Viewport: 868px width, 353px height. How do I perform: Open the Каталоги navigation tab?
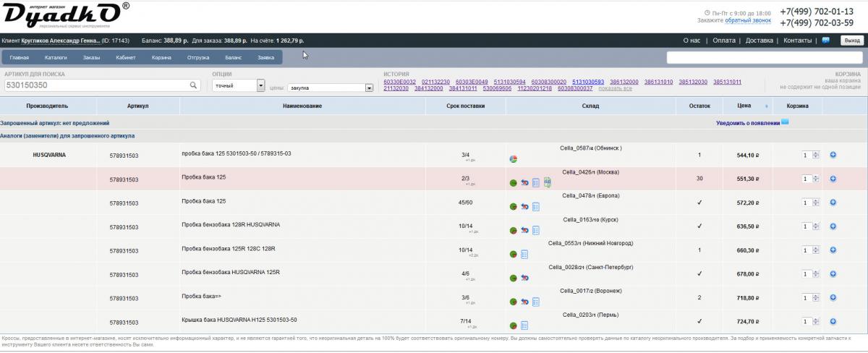pyautogui.click(x=56, y=57)
